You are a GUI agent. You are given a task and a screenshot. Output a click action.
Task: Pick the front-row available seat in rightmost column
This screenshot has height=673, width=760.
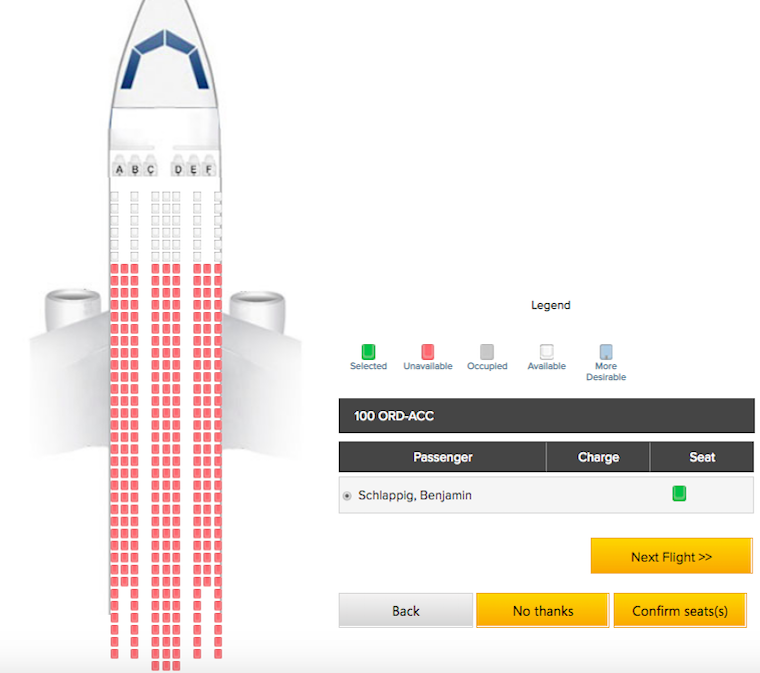click(218, 196)
